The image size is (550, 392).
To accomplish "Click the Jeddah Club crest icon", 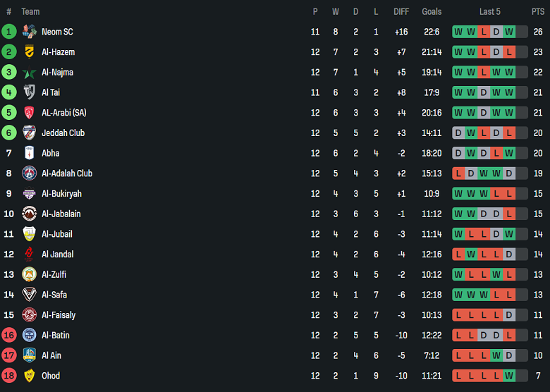I will coord(29,133).
